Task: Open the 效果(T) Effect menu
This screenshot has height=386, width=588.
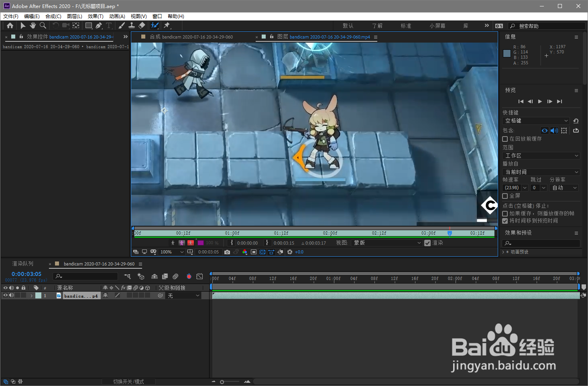Action: 96,16
